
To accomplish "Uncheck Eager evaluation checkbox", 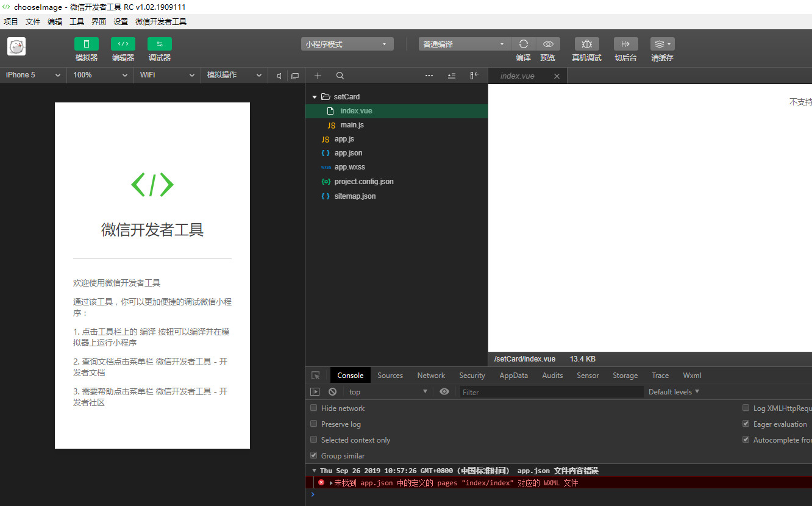I will [x=746, y=424].
